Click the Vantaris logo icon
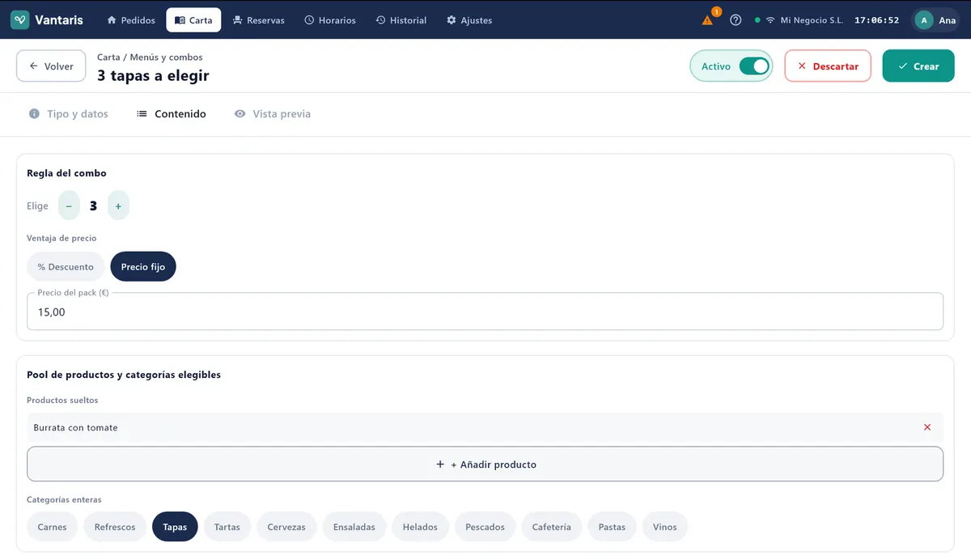The height and width of the screenshot is (560, 971). 20,20
